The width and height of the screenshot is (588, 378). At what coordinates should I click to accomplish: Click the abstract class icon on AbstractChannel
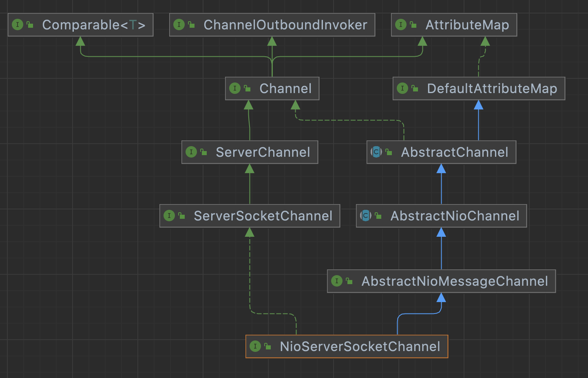point(376,152)
